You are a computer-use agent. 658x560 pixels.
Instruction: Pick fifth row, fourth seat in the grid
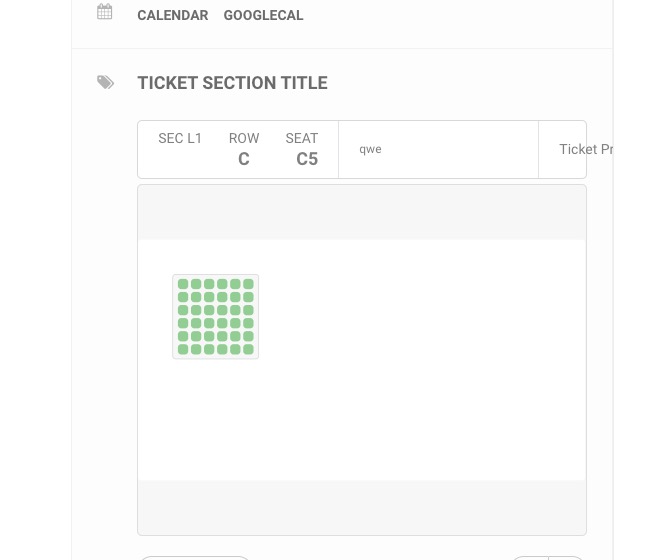point(222,336)
